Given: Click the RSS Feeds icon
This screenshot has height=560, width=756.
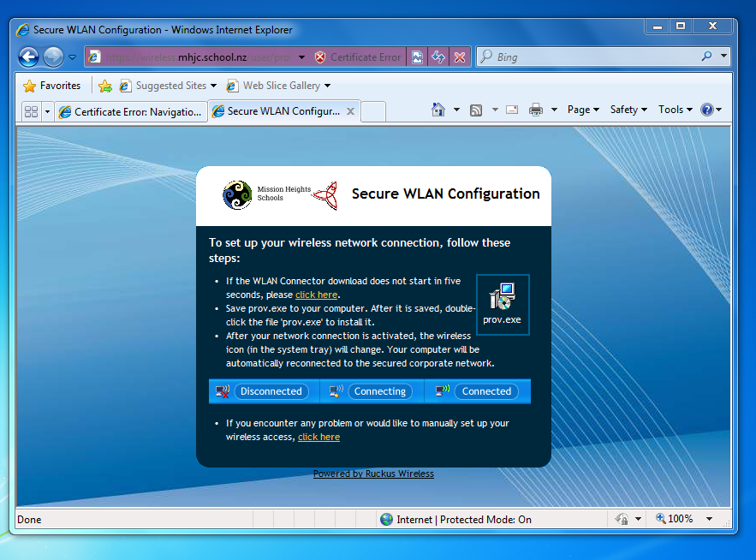Looking at the screenshot, I should [475, 110].
